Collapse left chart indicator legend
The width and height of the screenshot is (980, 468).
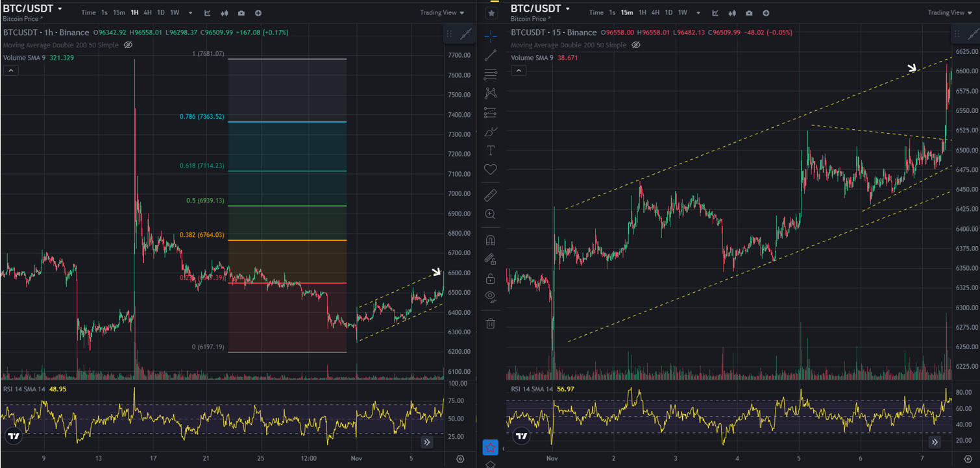pos(11,70)
